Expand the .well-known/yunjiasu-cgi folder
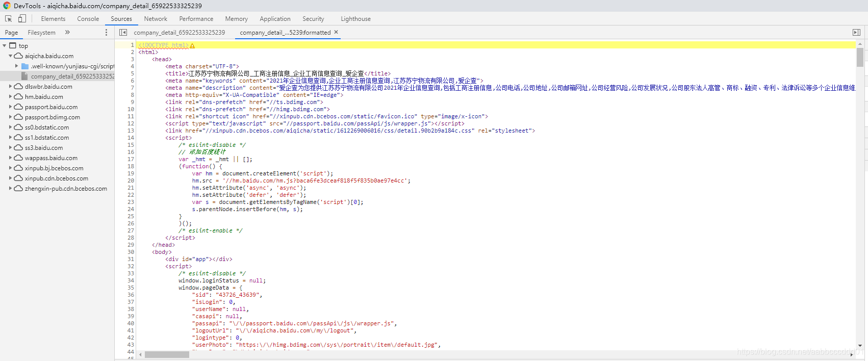The width and height of the screenshot is (868, 361). pyautogui.click(x=17, y=66)
